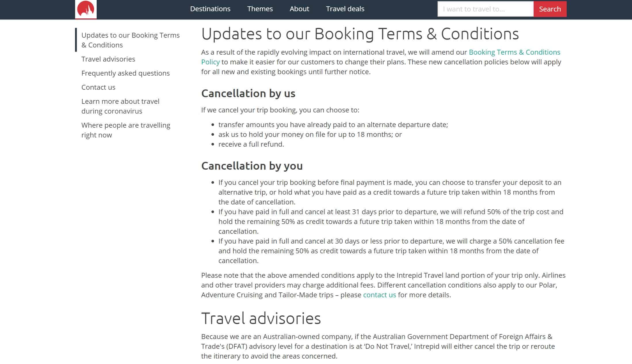
Task: Jump to Travel advisories in sidebar
Action: [108, 59]
